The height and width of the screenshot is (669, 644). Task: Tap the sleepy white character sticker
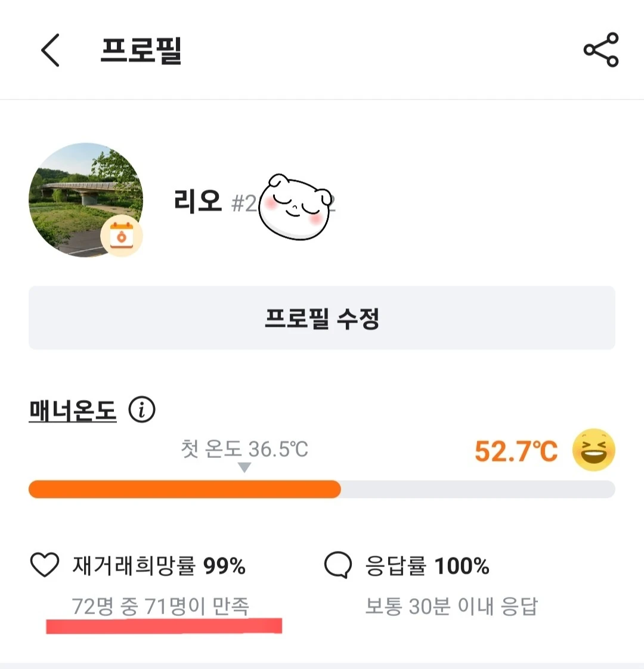[x=295, y=206]
